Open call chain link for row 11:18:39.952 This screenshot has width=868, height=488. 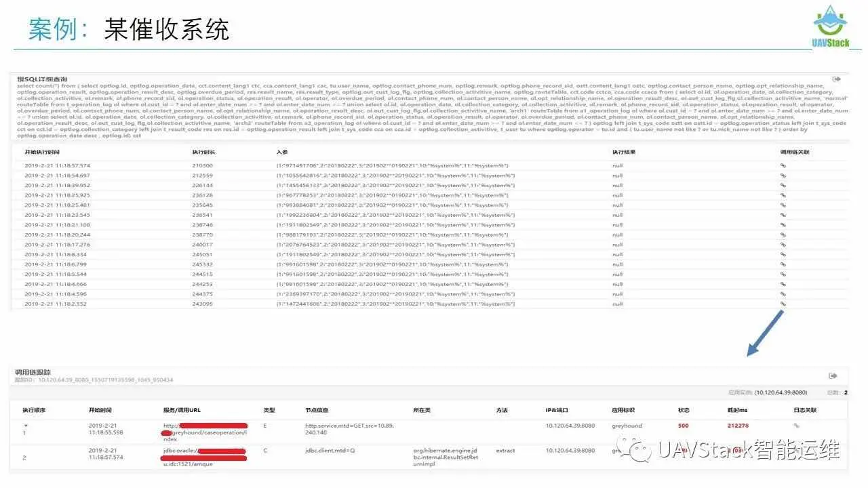tap(783, 185)
